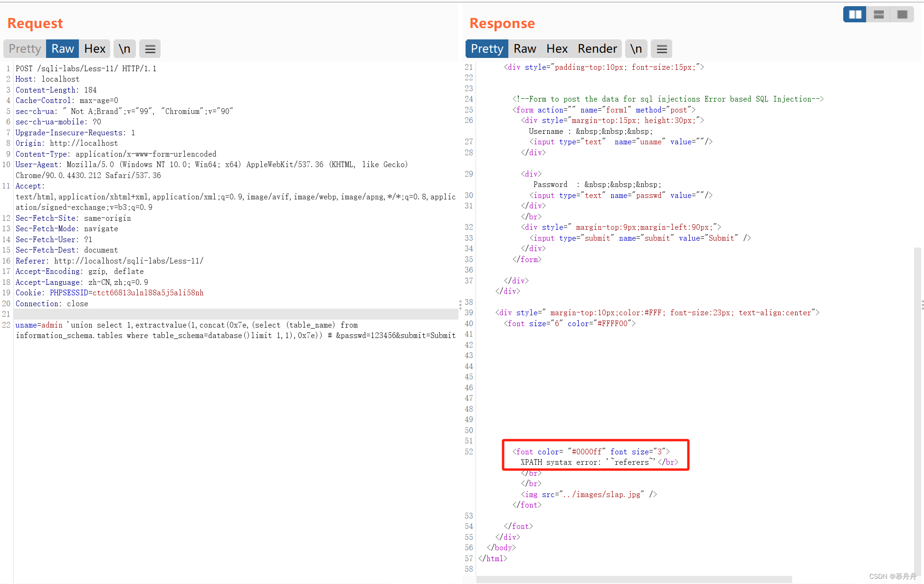This screenshot has height=584, width=924.
Task: Click the Response vertical scrollbar
Action: [917, 408]
